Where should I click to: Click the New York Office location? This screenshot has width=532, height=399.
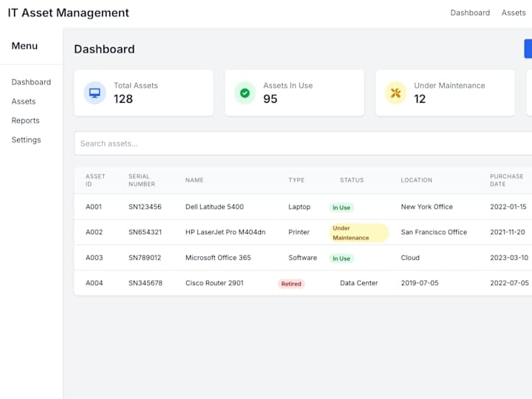coord(427,207)
